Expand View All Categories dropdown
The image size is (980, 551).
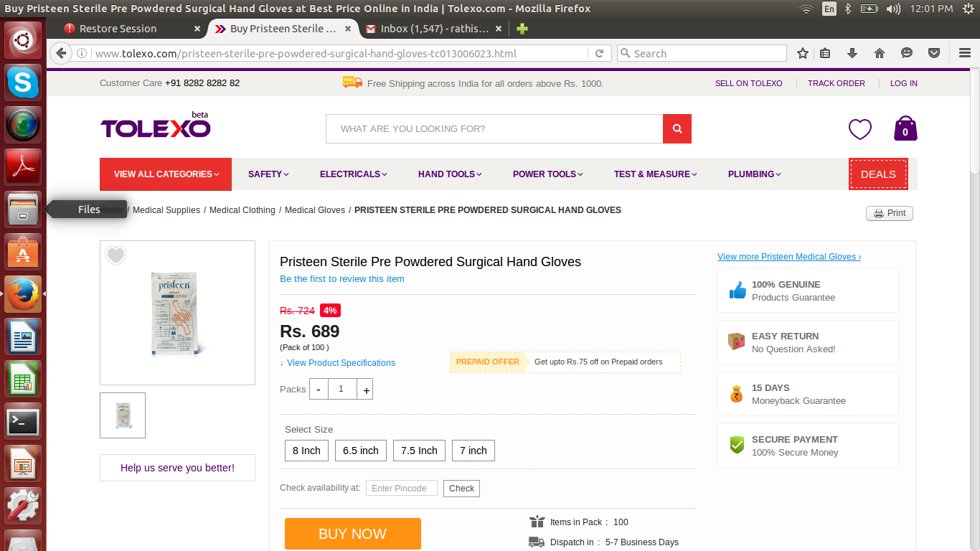(x=166, y=174)
